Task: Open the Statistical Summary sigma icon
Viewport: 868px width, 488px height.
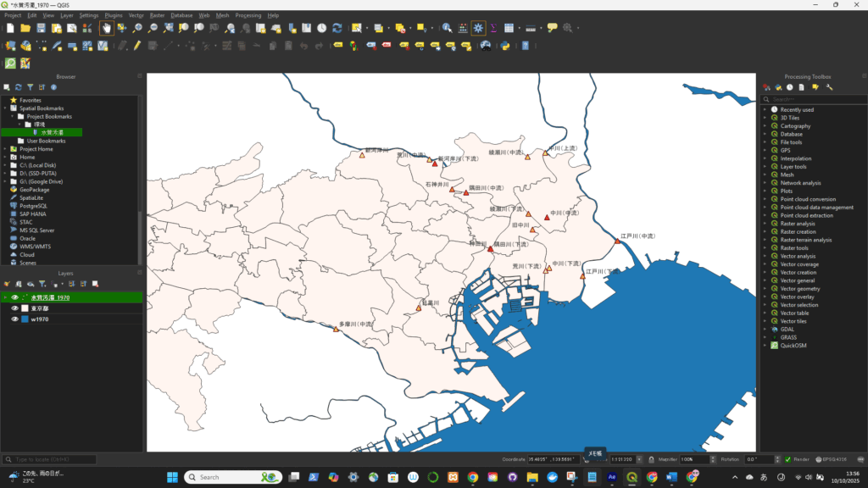Action: pos(493,28)
